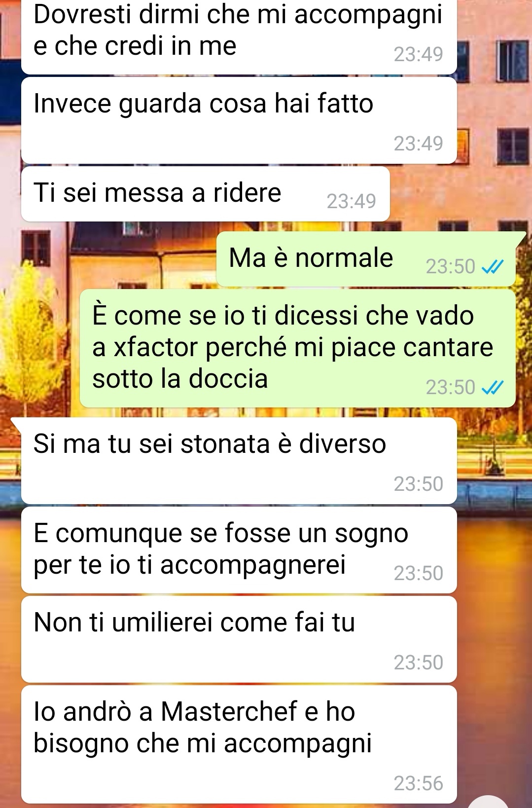This screenshot has width=532, height=808.
Task: Tap the 23:49 timestamp beside 'Ti sei messa a ridere'
Action: [352, 201]
